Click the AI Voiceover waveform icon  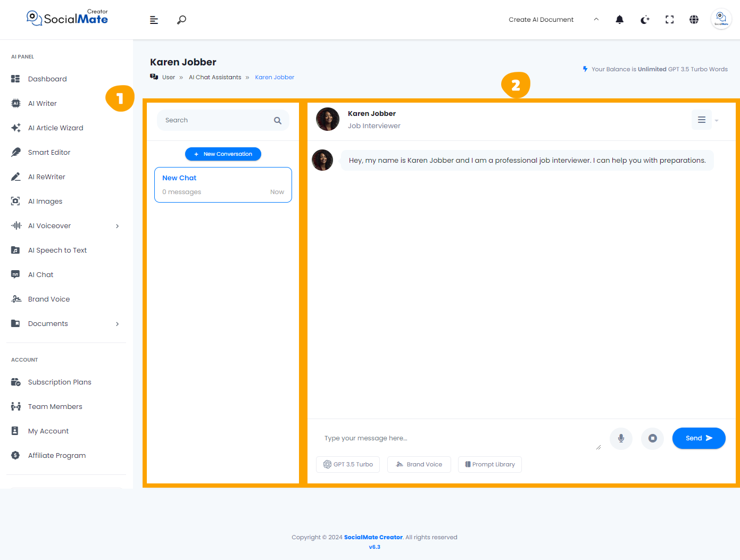pos(16,225)
